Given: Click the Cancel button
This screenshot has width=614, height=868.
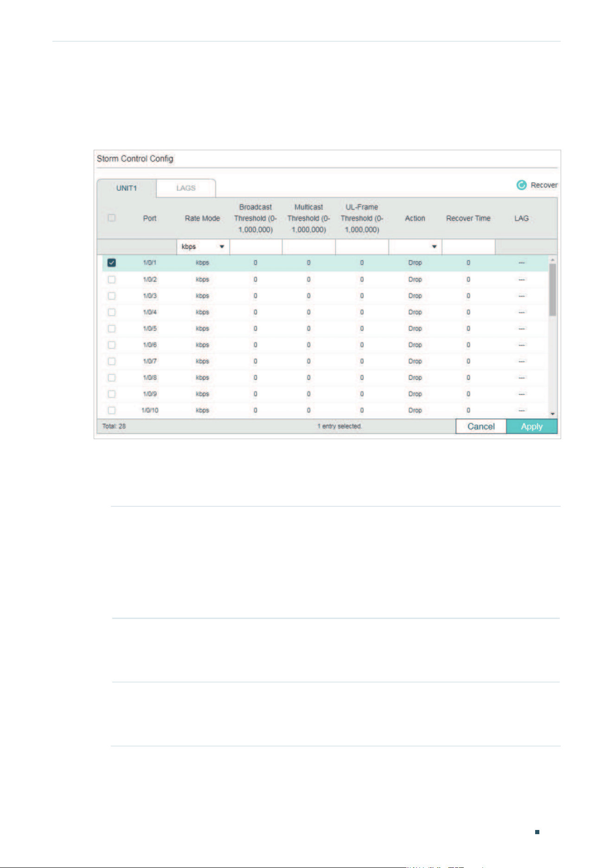Looking at the screenshot, I should pyautogui.click(x=481, y=427).
